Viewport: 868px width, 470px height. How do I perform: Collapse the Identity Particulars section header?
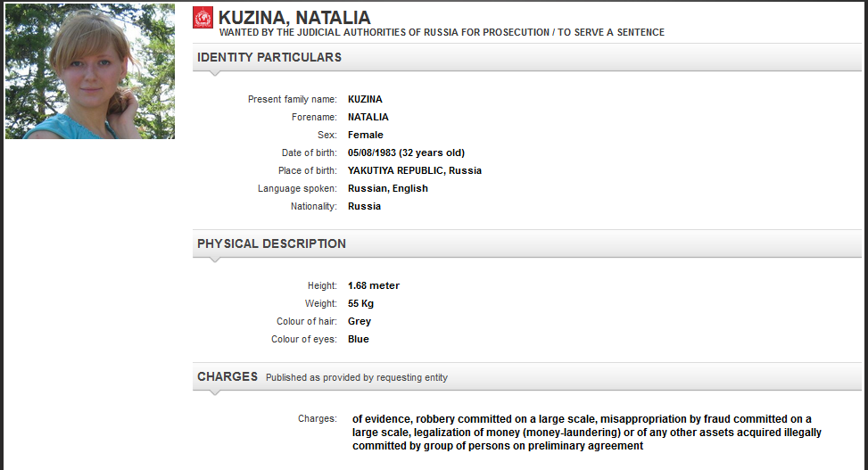click(x=269, y=57)
